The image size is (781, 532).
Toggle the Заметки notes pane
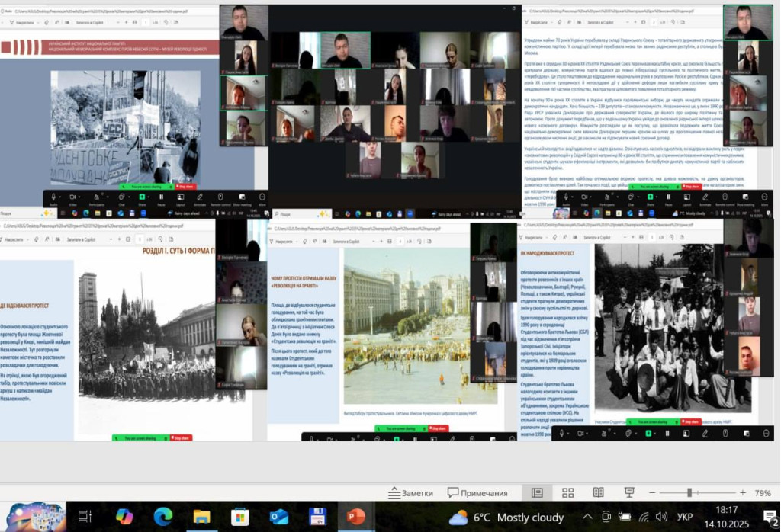point(410,493)
